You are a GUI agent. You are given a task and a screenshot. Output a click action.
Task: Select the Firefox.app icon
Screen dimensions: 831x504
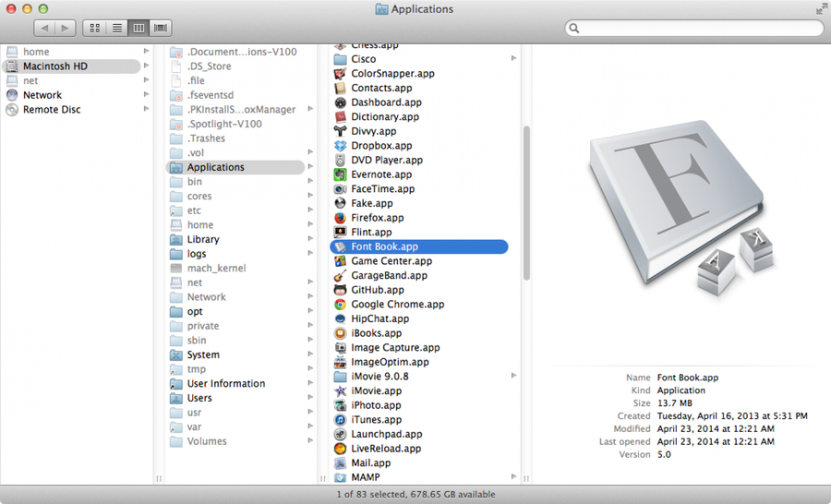tap(340, 218)
